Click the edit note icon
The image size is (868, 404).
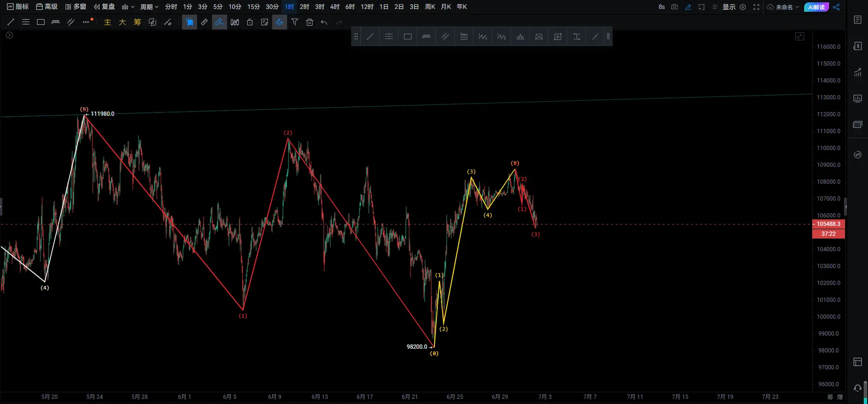tap(265, 22)
